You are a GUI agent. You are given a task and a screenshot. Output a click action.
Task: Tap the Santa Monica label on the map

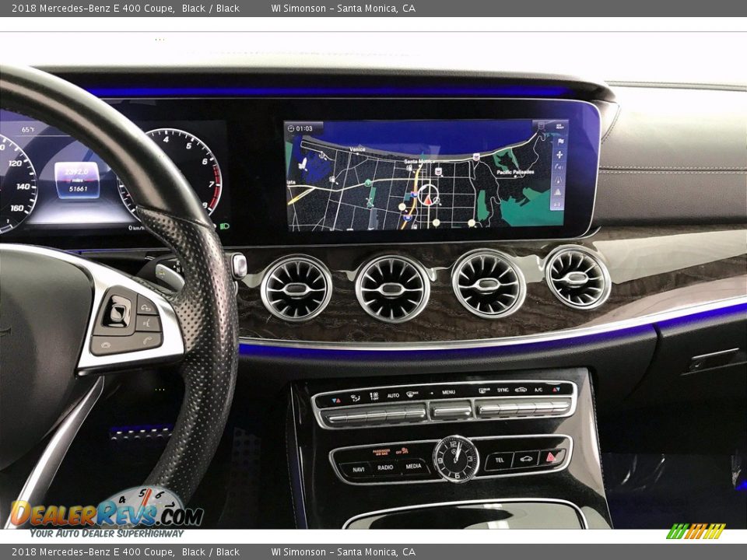(x=418, y=162)
